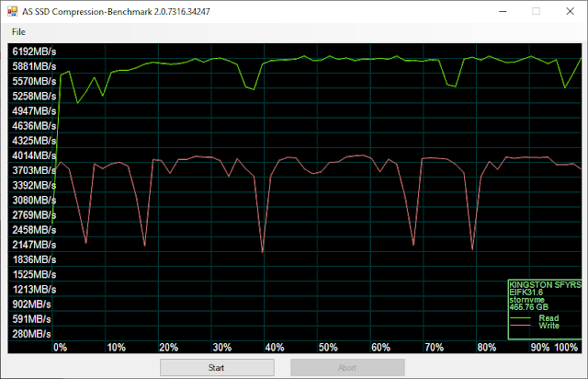Click the 5258MB/s axis label
The image size is (588, 379).
click(x=34, y=97)
